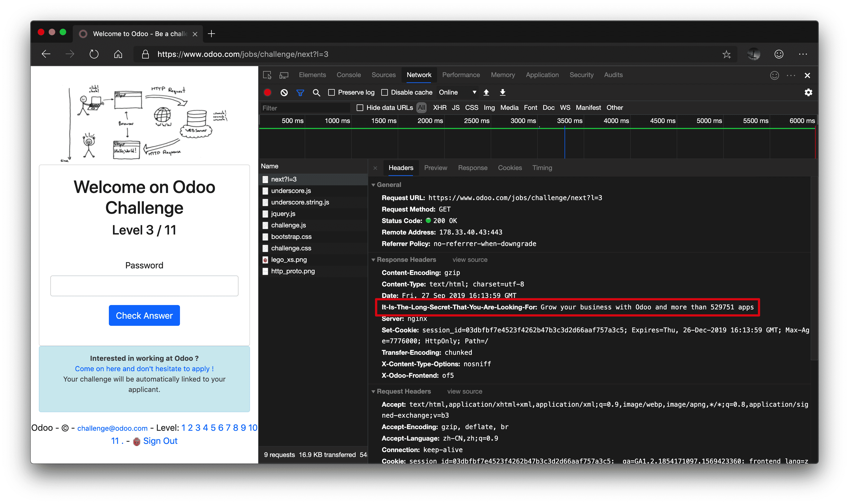This screenshot has width=849, height=504.
Task: Open the Performance tab
Action: pos(461,75)
